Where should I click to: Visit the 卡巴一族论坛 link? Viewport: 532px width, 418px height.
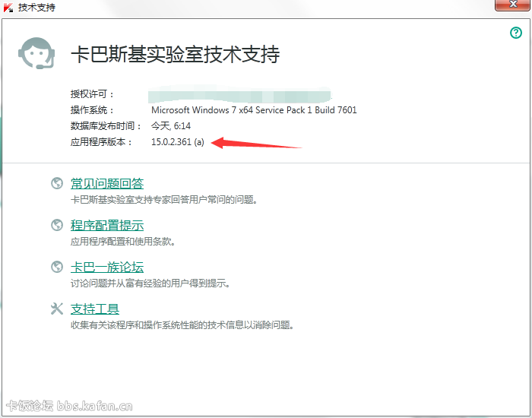(x=107, y=267)
